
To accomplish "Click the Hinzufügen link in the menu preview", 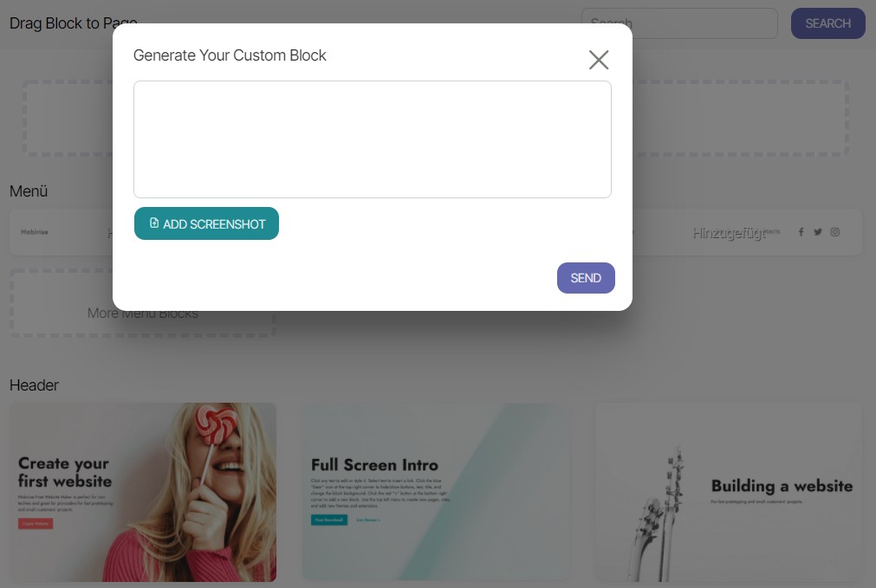I will coord(730,232).
